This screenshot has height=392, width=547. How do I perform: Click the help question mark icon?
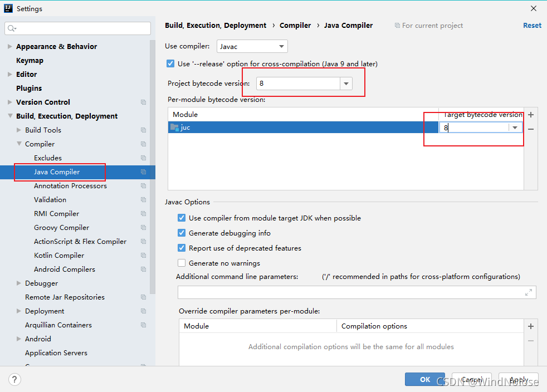(14, 380)
